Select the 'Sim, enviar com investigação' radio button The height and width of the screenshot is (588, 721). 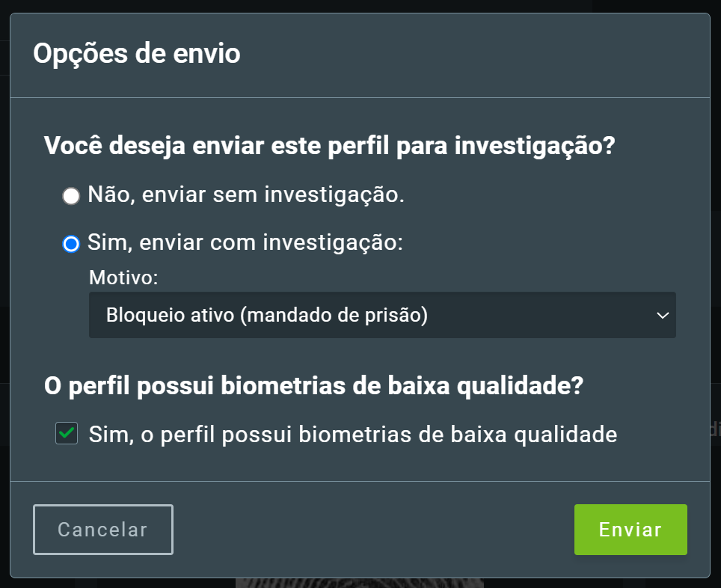click(71, 243)
